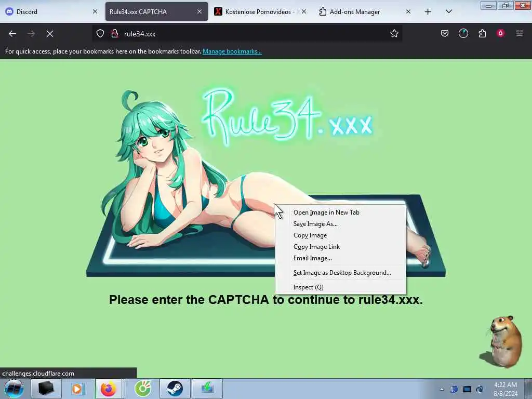Switch to the Kostenlose Pornovideos tab

260,11
